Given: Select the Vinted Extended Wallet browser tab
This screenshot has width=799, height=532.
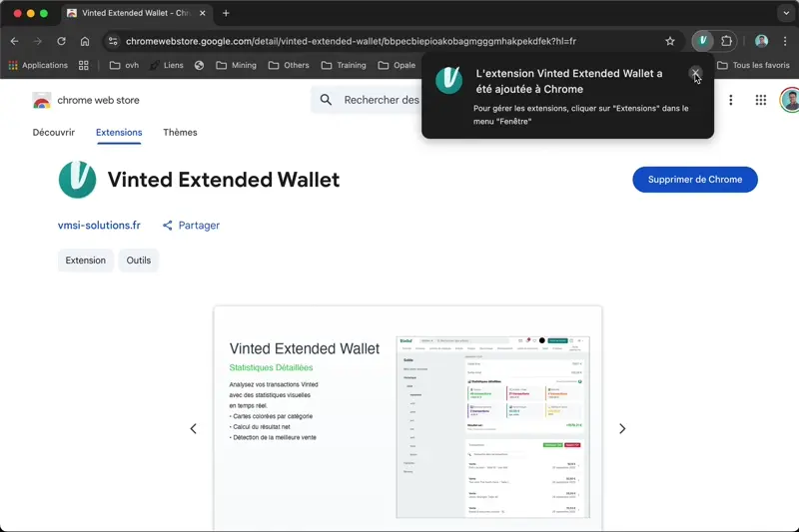Looking at the screenshot, I should click(135, 13).
